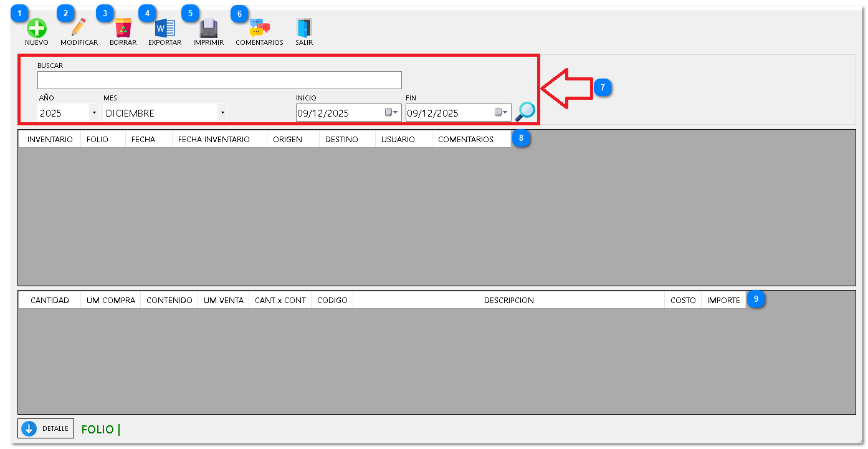Select the CANTIDAD column header

click(x=50, y=301)
